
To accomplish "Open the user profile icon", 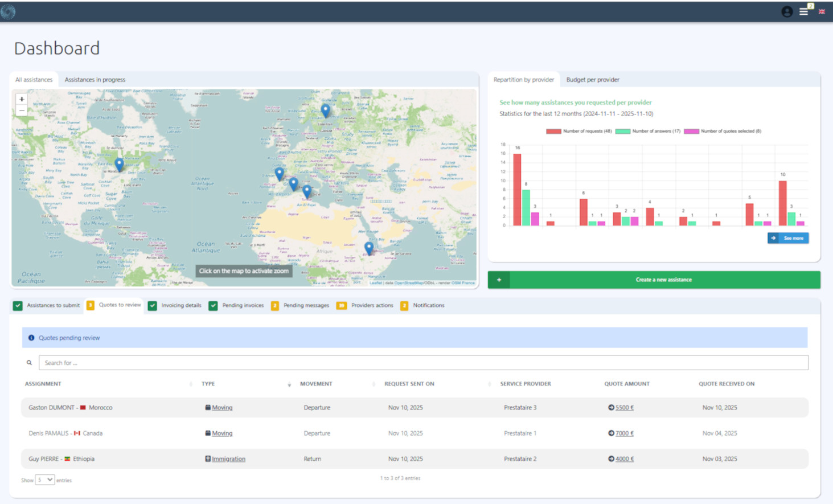I will point(787,12).
